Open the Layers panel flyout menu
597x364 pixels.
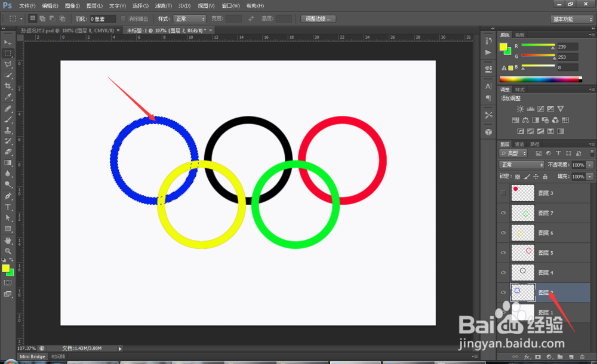(591, 144)
